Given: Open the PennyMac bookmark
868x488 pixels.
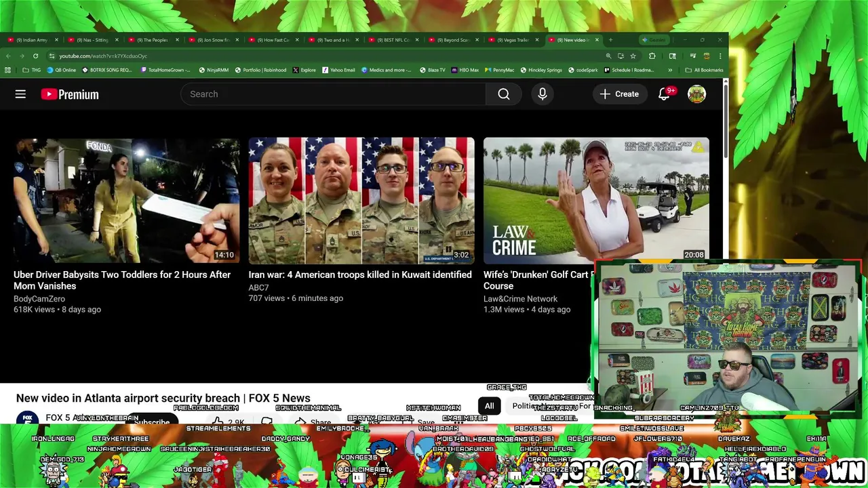Looking at the screenshot, I should (x=499, y=70).
